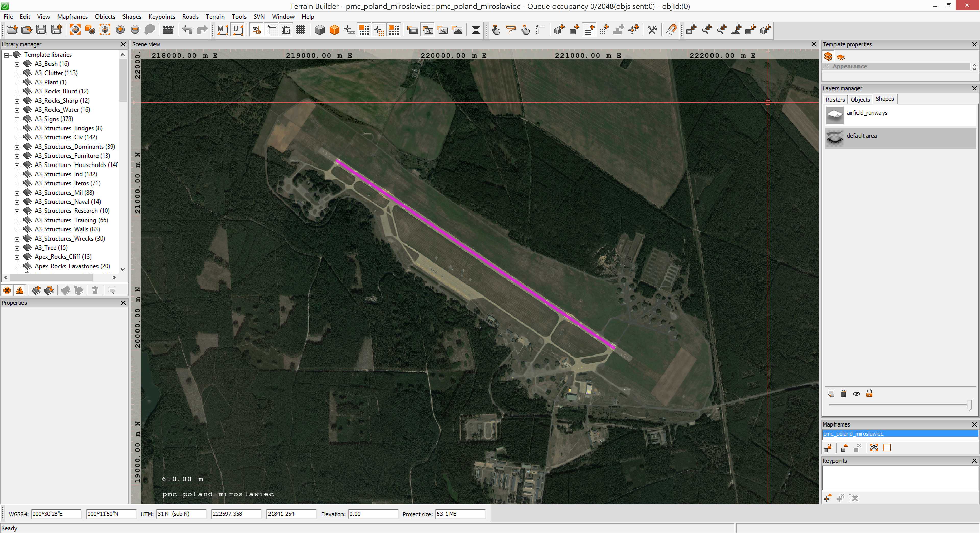Image resolution: width=980 pixels, height=533 pixels.
Task: Expand the A3_Structures_Mil library
Action: point(17,193)
